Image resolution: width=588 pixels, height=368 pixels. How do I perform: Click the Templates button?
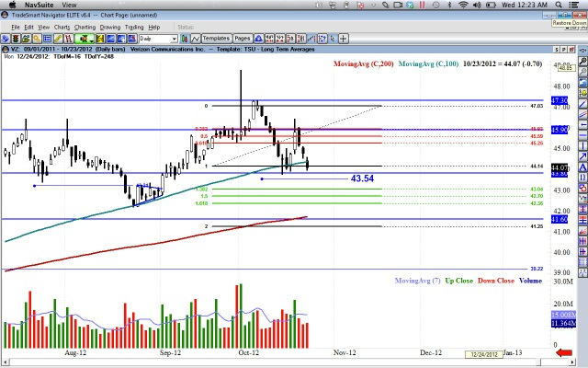[214, 40]
